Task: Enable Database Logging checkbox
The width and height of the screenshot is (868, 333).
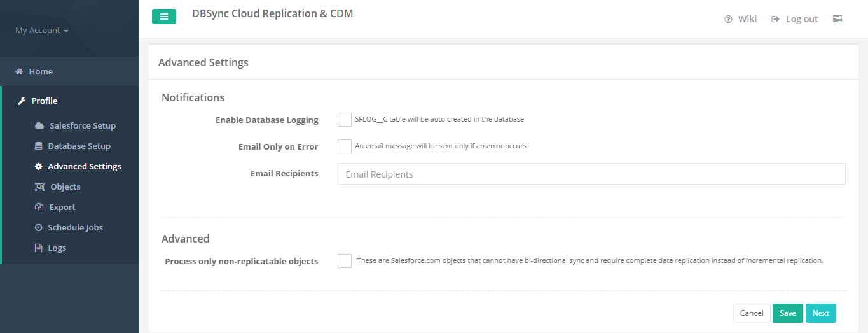Action: pyautogui.click(x=345, y=120)
